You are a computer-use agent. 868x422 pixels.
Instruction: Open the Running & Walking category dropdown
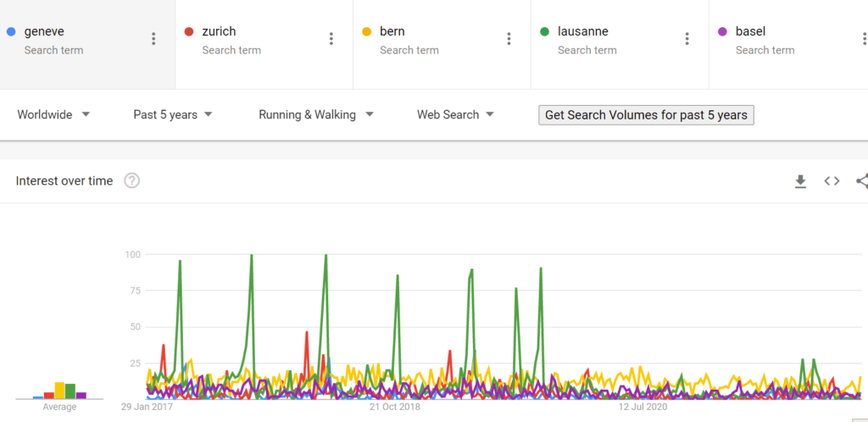(x=316, y=115)
